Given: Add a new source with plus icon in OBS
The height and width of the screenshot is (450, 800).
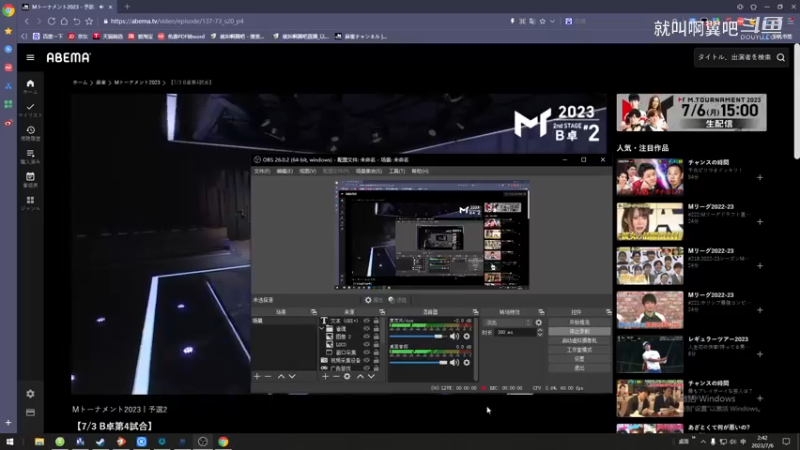Looking at the screenshot, I should (325, 377).
